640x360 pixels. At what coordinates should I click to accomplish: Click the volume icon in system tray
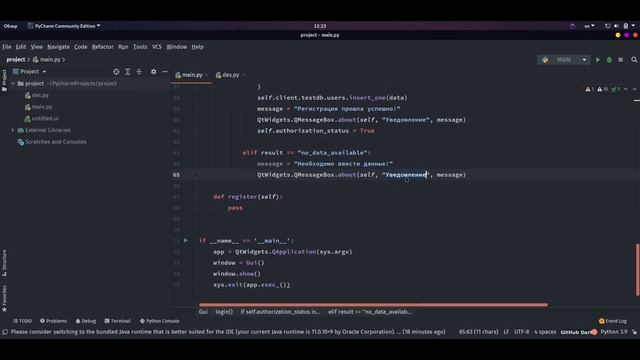point(616,26)
